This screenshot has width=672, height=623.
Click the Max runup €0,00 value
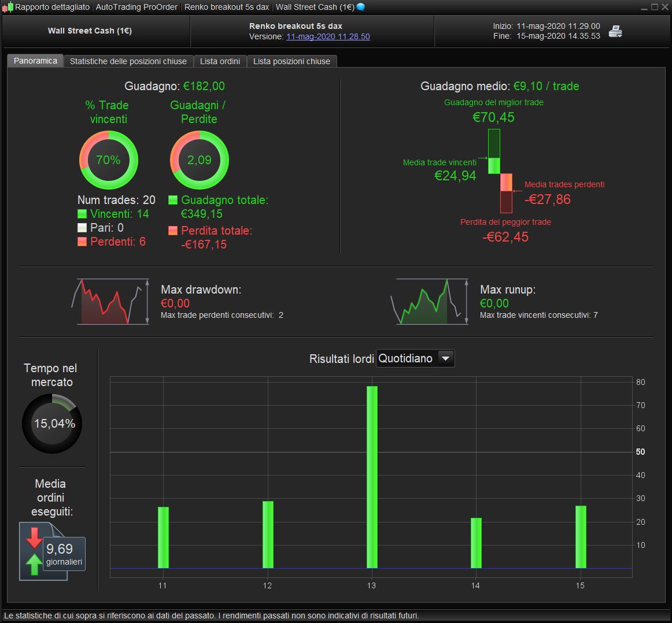494,303
